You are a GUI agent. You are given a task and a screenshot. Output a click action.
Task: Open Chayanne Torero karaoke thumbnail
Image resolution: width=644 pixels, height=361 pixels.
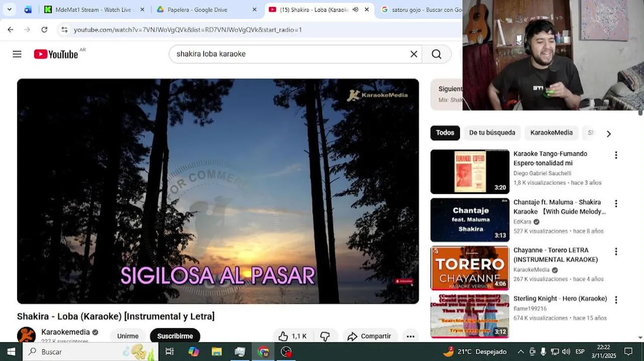pyautogui.click(x=470, y=268)
